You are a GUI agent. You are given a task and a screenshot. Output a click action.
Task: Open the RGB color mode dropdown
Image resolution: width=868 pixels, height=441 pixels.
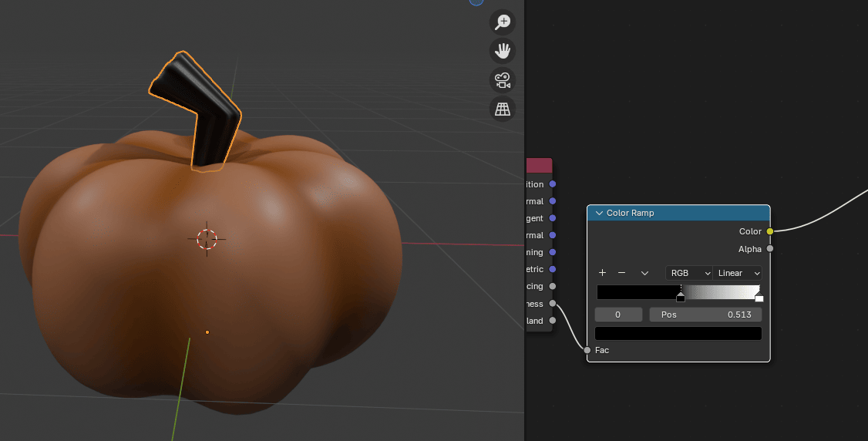coord(688,273)
